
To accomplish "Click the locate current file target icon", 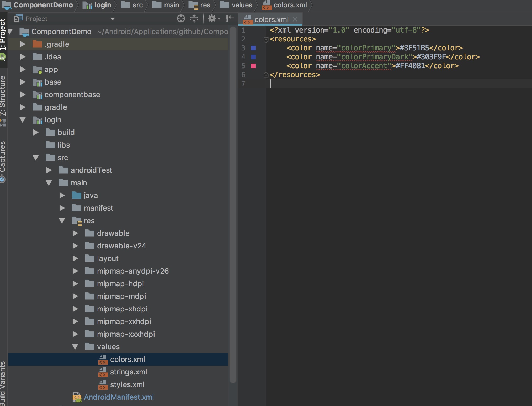I will 181,19.
